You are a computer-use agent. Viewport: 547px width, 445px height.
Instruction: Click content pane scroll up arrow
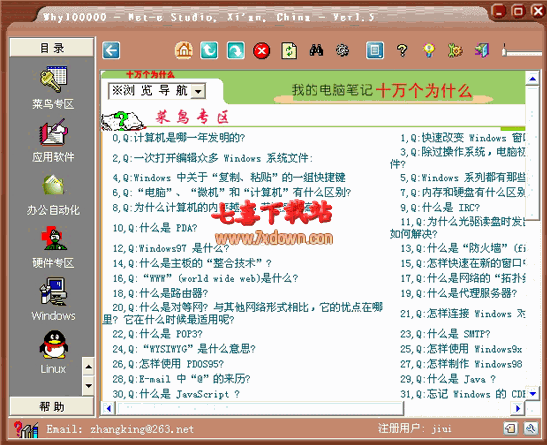532,79
